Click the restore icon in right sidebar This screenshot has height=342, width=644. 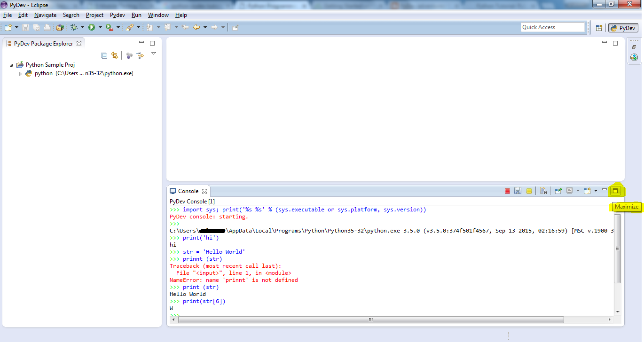click(634, 47)
